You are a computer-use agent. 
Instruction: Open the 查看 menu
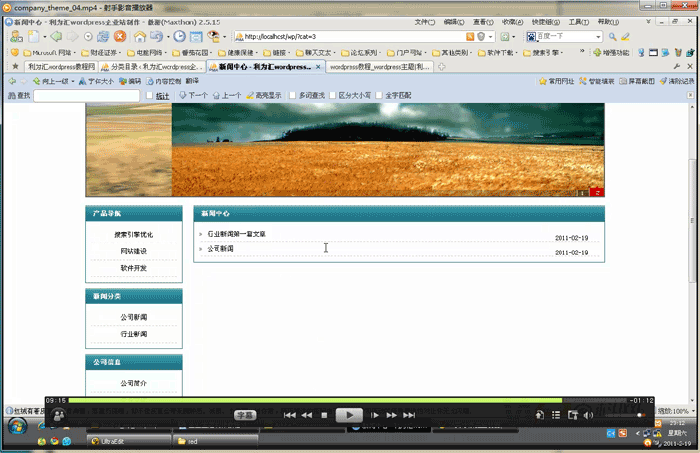point(483,22)
